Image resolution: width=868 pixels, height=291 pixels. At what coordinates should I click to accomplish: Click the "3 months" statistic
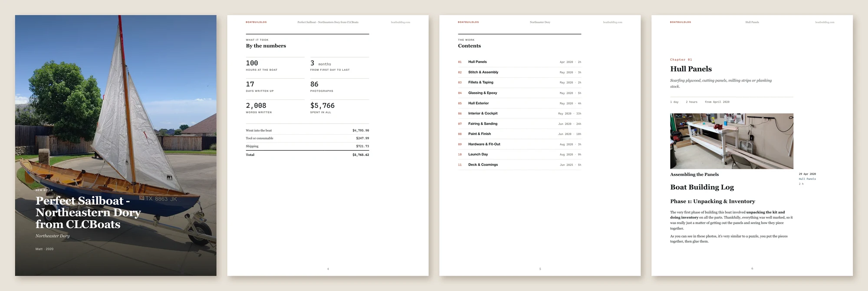coord(321,63)
